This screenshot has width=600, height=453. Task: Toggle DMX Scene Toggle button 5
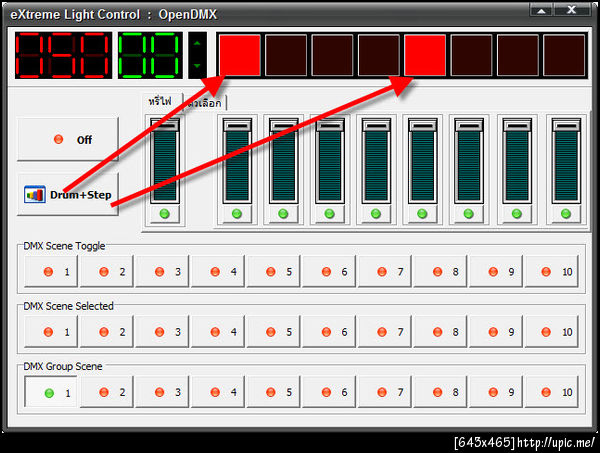[274, 272]
